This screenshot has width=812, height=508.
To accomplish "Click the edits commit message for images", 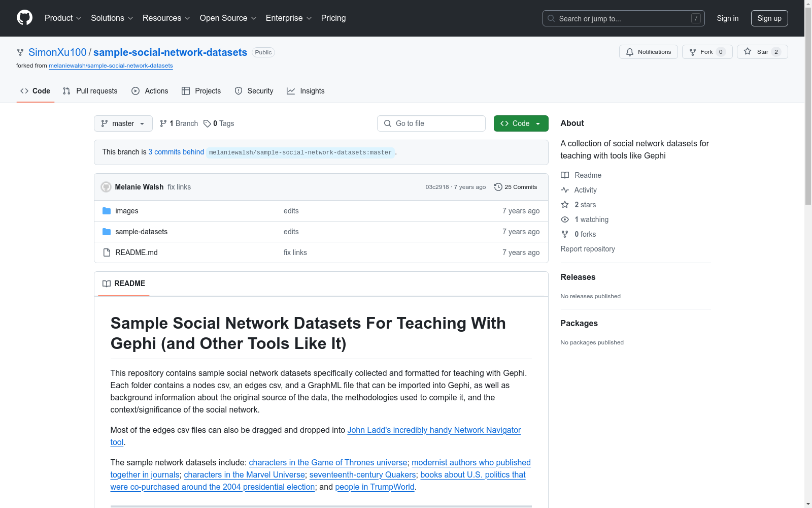I will [291, 211].
